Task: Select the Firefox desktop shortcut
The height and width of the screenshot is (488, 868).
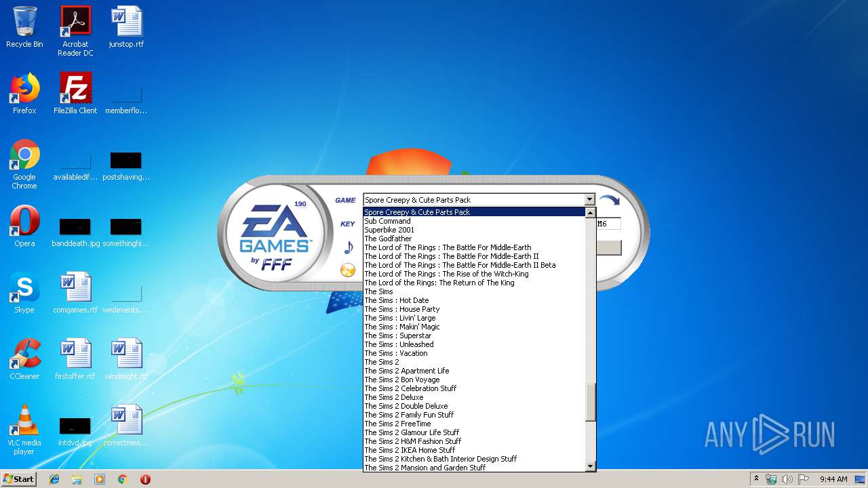Action: point(24,94)
